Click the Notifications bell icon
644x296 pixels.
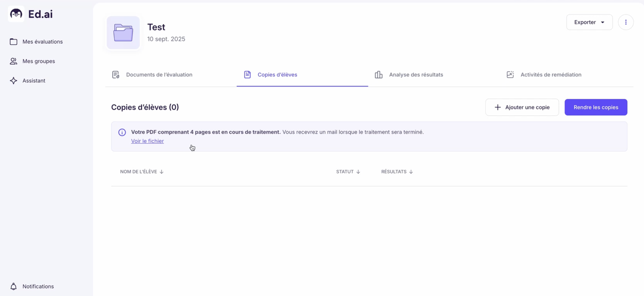pyautogui.click(x=13, y=286)
